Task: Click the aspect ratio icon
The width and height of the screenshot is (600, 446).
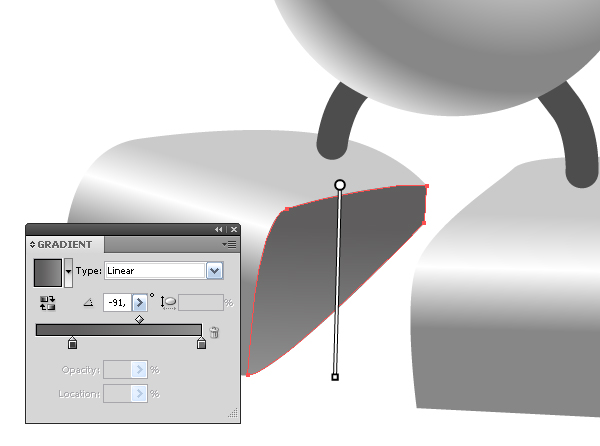Action: (168, 303)
